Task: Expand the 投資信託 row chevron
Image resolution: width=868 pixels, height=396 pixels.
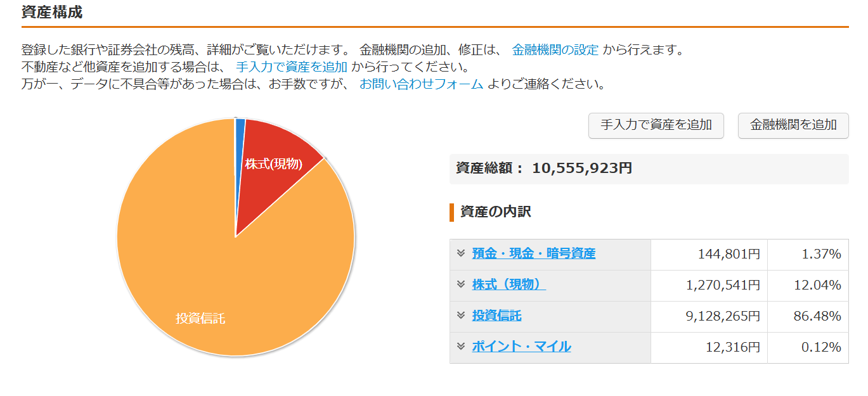Action: [461, 315]
